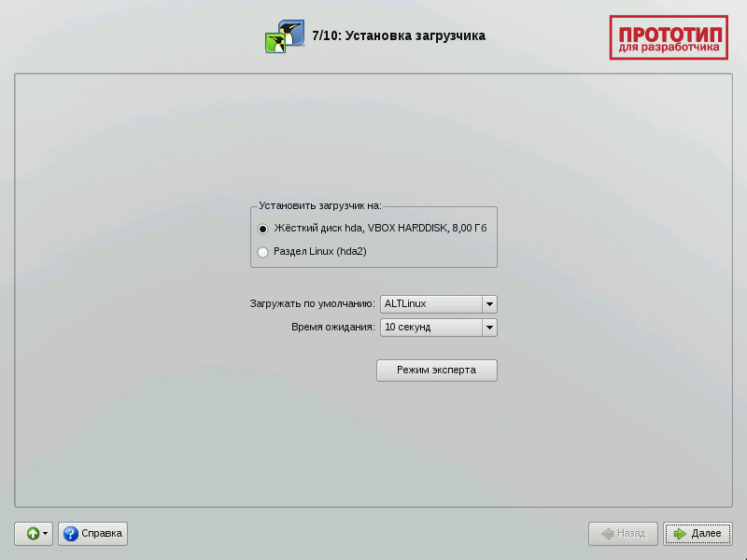The width and height of the screenshot is (747, 560).
Task: Click the blue question mark help icon
Action: point(71,534)
